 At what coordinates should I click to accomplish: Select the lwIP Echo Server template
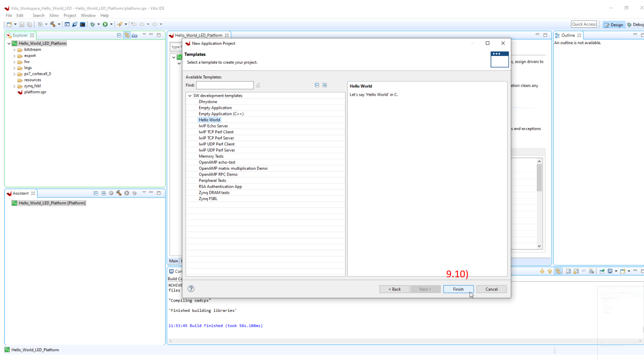[x=213, y=126]
